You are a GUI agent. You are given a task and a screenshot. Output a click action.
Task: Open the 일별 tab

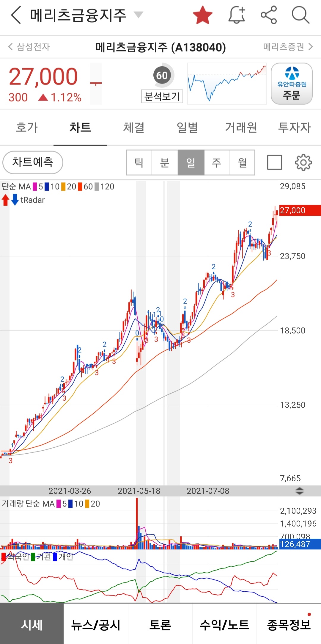click(187, 128)
